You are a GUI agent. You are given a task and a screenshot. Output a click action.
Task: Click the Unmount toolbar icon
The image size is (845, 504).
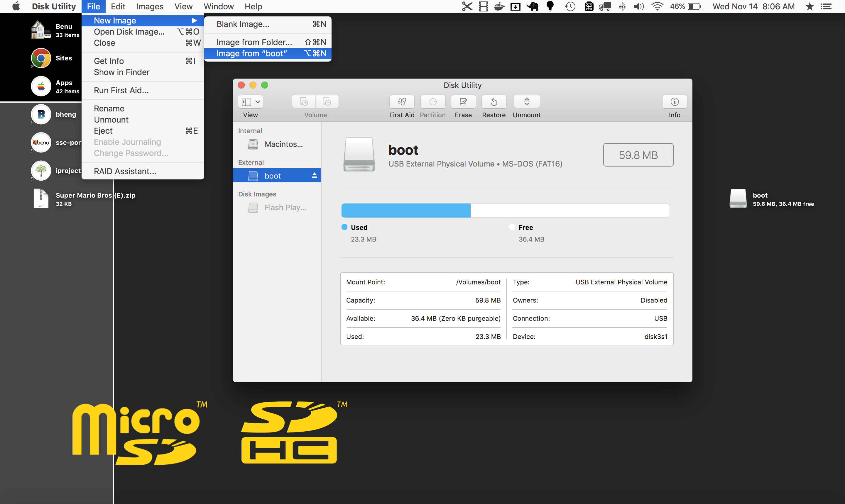pyautogui.click(x=527, y=101)
